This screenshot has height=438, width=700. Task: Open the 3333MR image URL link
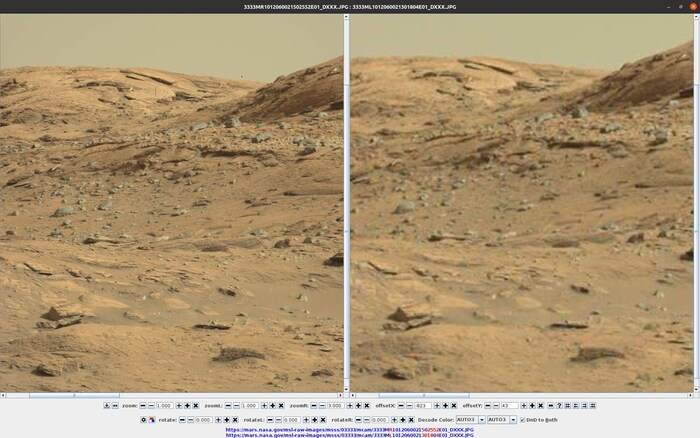click(x=350, y=430)
